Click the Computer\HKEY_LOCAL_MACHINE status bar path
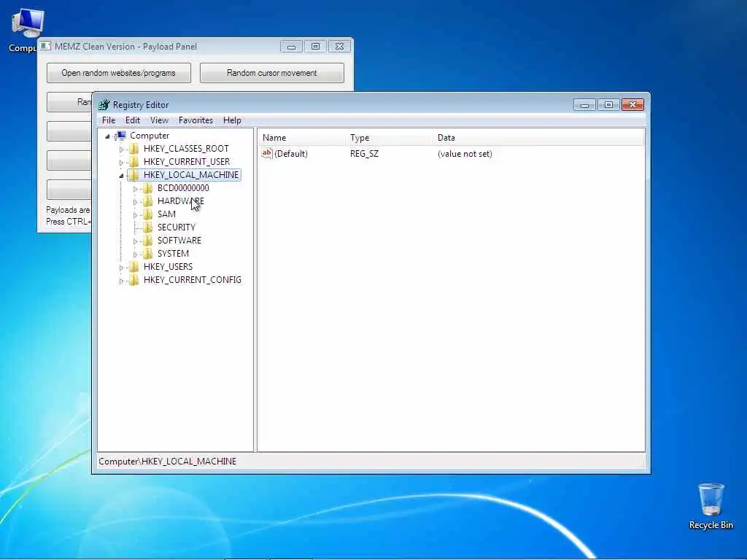747x560 pixels. coord(168,462)
